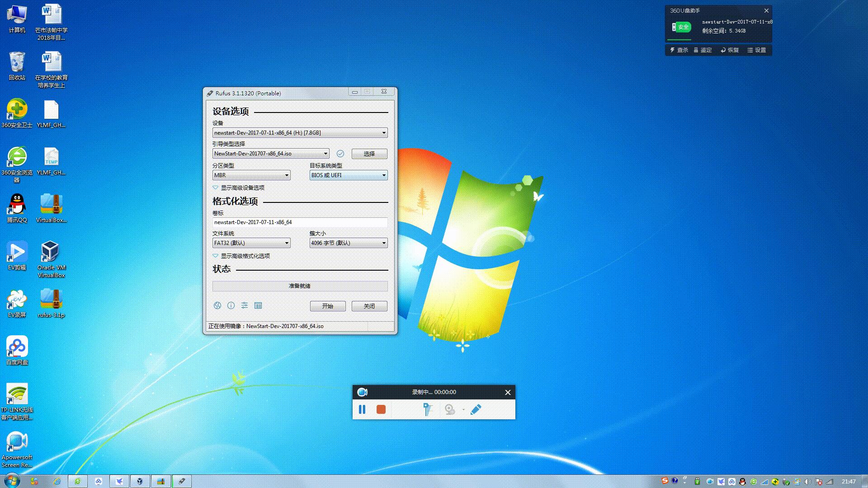Open webcam dropdown arrow in recorder

point(463,410)
